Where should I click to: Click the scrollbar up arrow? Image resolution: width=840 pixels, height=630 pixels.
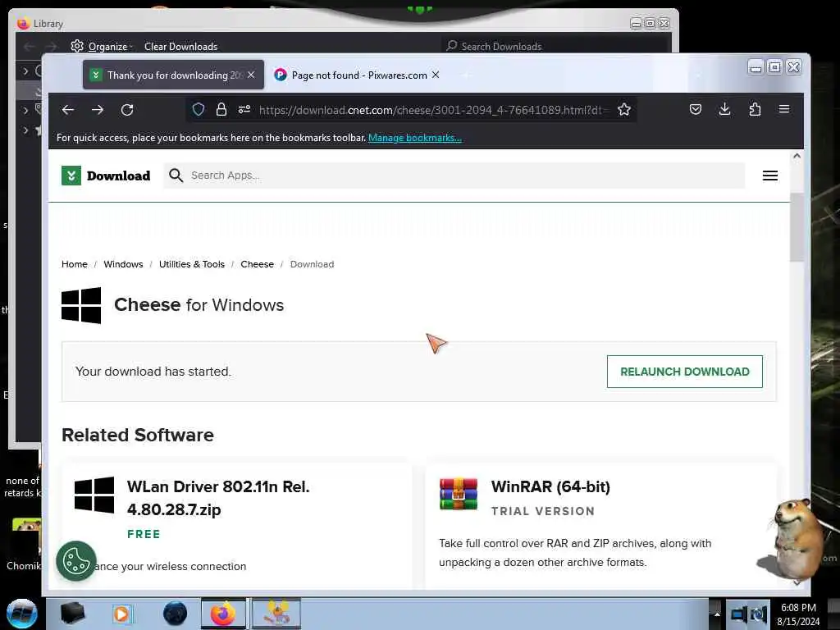(x=797, y=156)
